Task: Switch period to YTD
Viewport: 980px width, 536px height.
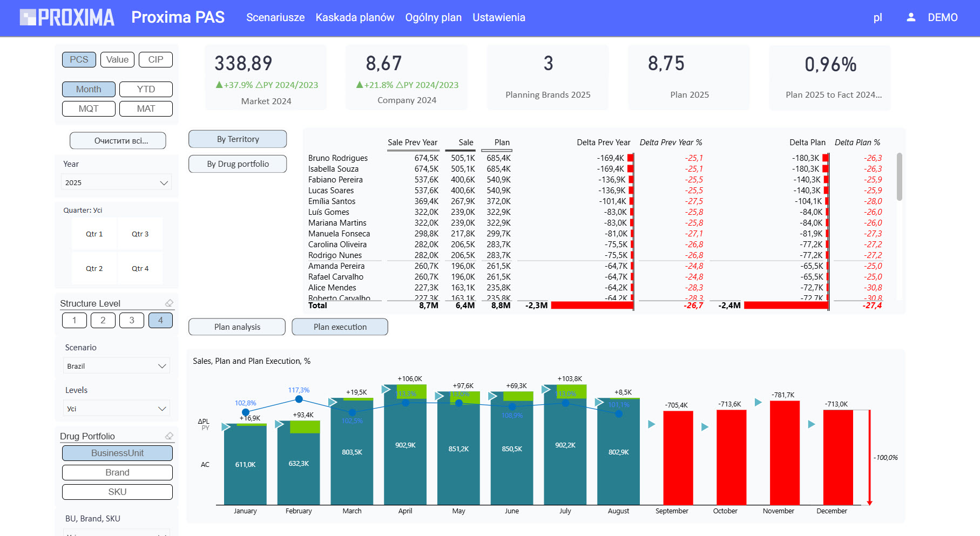Action: point(146,89)
